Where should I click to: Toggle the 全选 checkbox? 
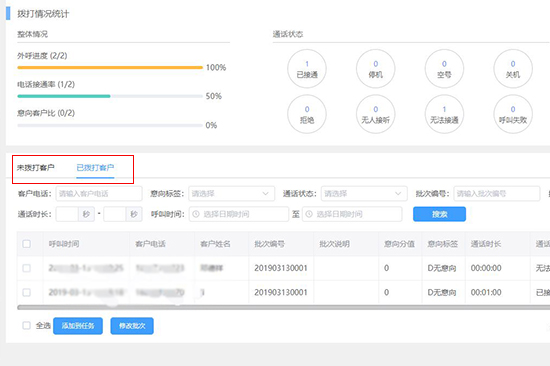click(x=27, y=326)
